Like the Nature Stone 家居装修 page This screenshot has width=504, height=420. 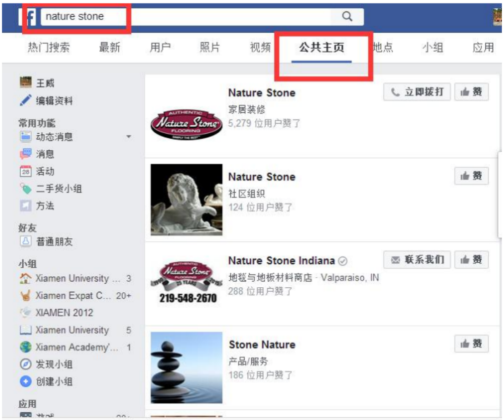[x=472, y=92]
